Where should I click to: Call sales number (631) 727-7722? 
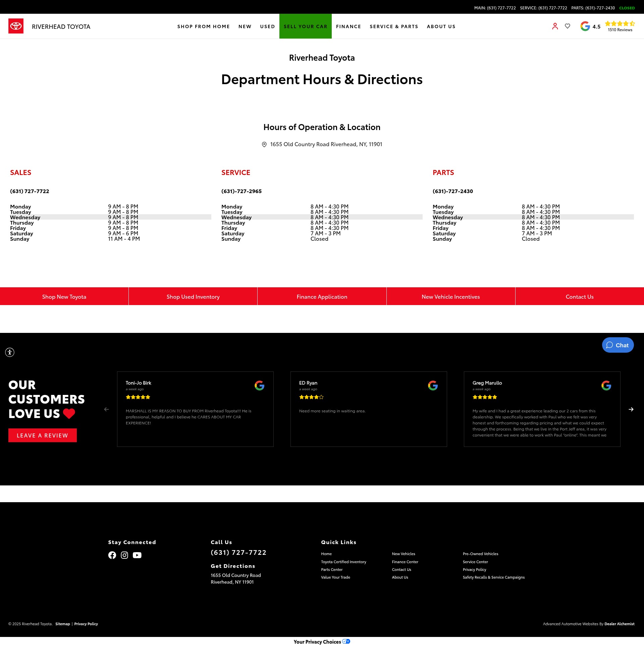pyautogui.click(x=30, y=191)
